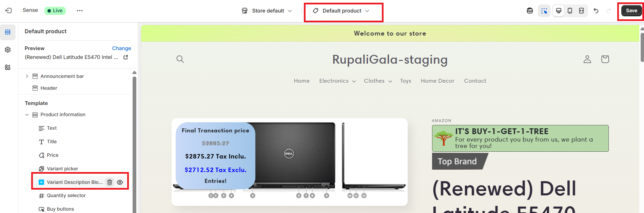Click the storefront search magnifier icon
The width and height of the screenshot is (644, 213).
click(x=180, y=59)
